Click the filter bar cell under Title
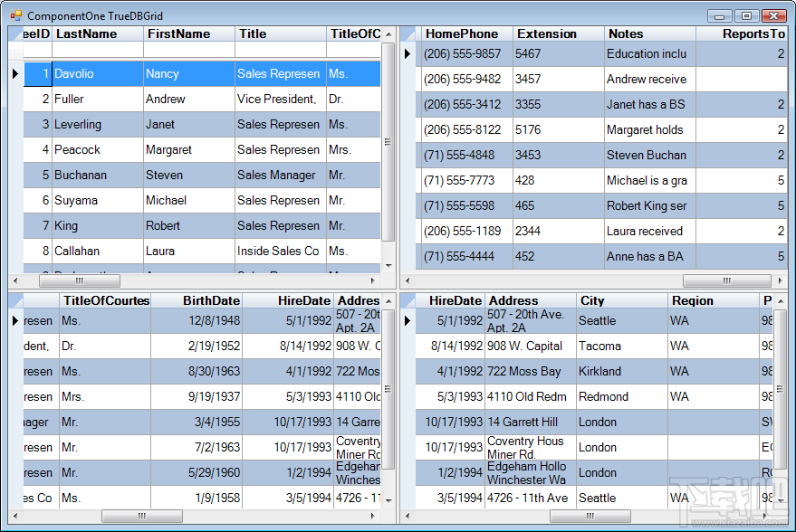 280,50
